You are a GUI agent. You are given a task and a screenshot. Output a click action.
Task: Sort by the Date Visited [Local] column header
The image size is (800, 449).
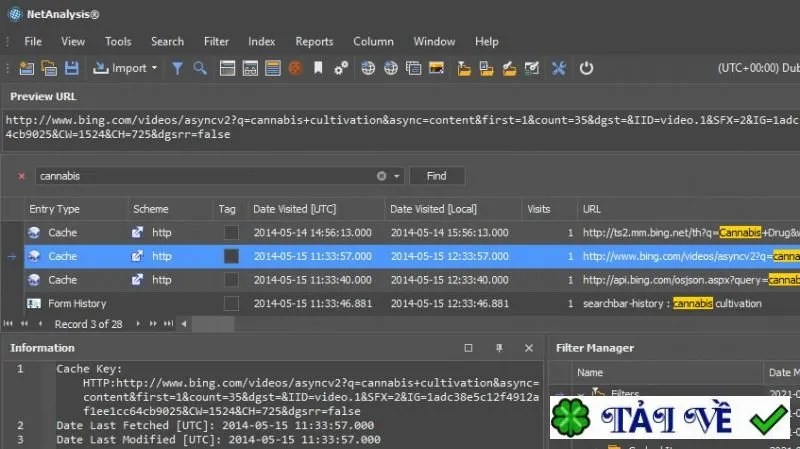[x=453, y=209]
